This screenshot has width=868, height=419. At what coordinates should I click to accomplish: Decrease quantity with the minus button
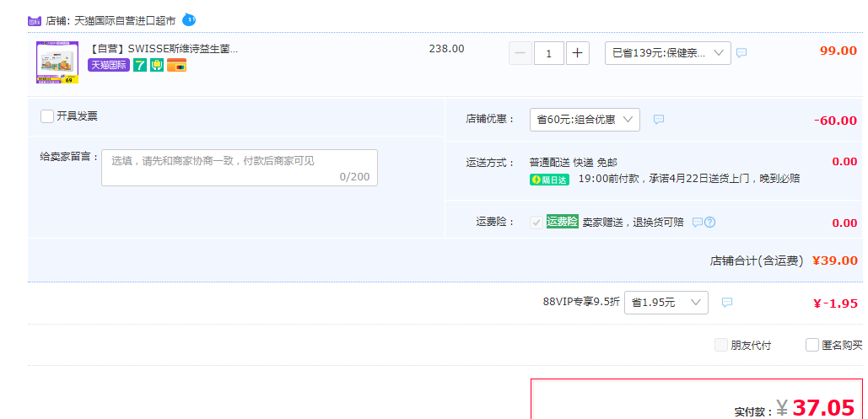pyautogui.click(x=520, y=53)
